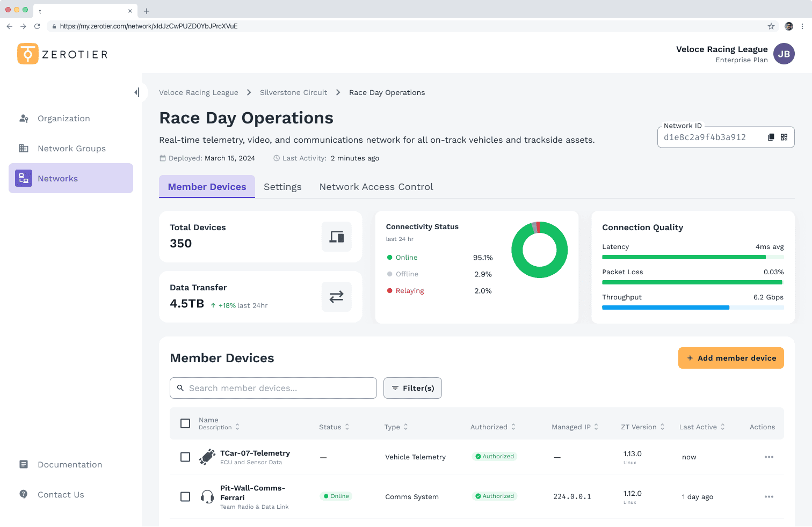This screenshot has height=527, width=812.
Task: Open the JB user avatar menu
Action: point(784,54)
